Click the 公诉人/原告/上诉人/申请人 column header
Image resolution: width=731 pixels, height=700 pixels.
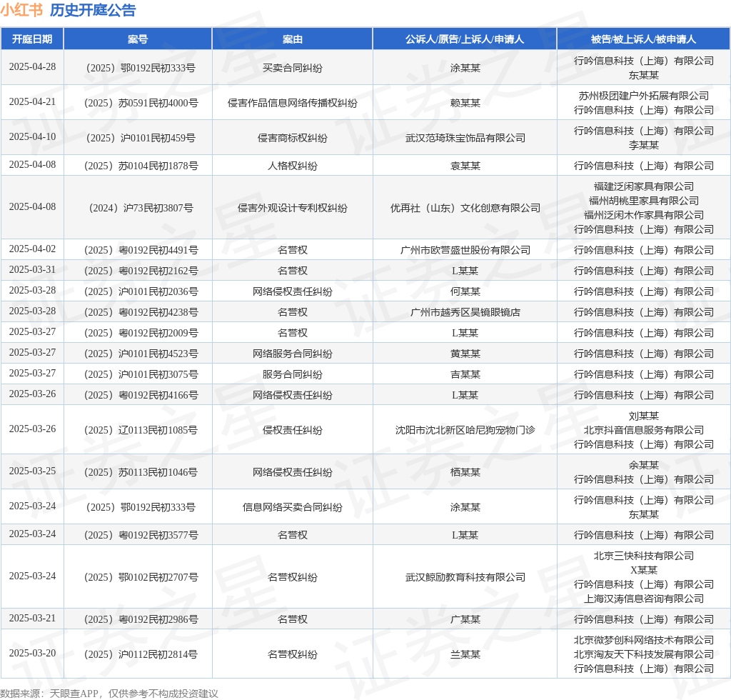pos(464,39)
